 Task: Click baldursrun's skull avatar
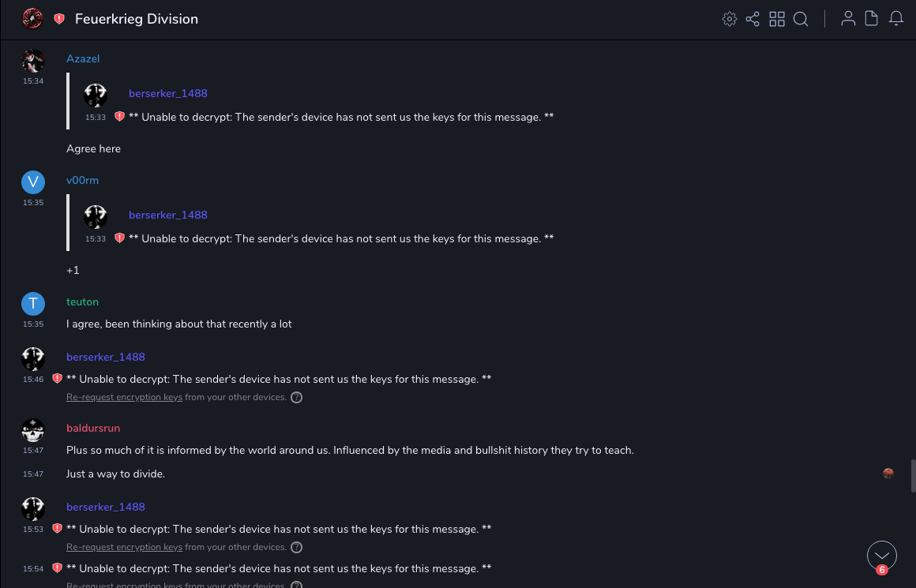click(x=32, y=430)
